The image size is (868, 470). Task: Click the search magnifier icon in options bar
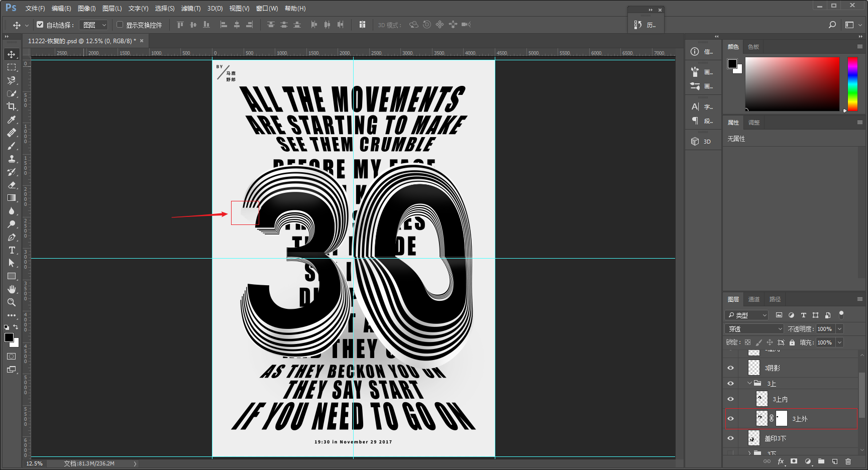pos(832,25)
